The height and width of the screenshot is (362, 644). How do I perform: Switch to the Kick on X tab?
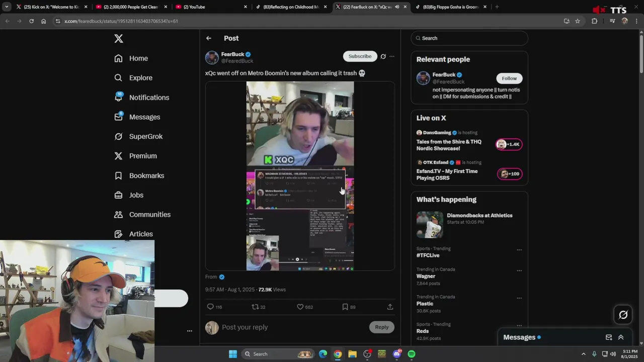click(52, 7)
